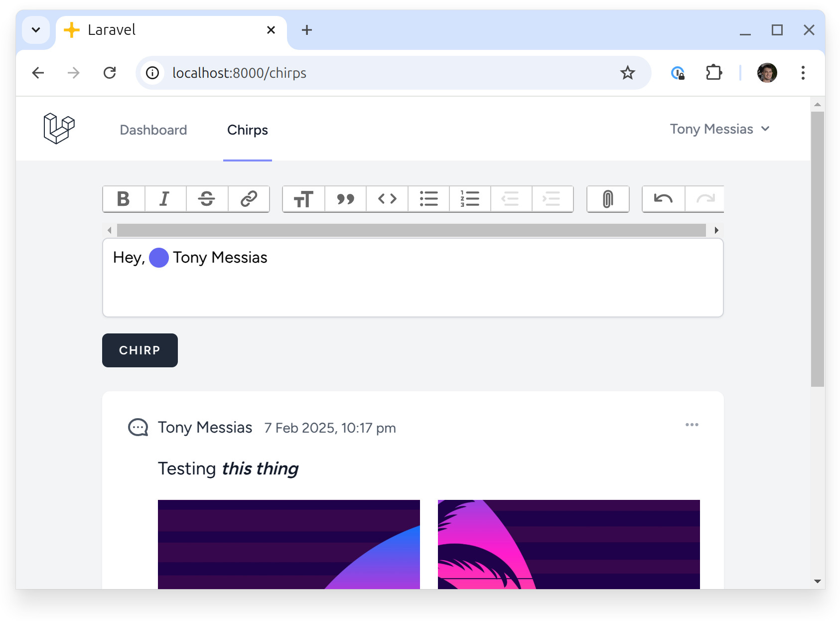Viewport: 840px width, 621px height.
Task: Open the right palm tree image attachment
Action: tap(569, 544)
